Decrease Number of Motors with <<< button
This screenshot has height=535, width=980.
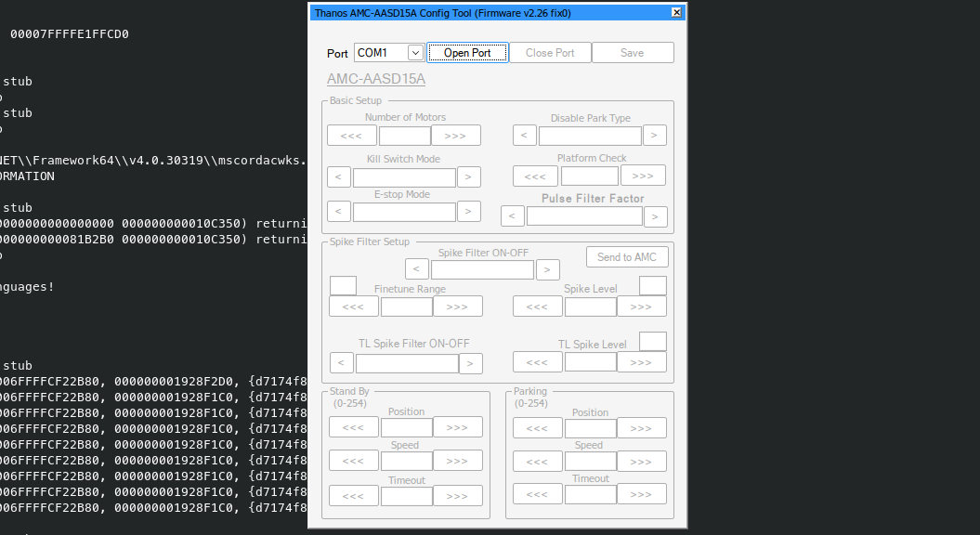pos(352,136)
